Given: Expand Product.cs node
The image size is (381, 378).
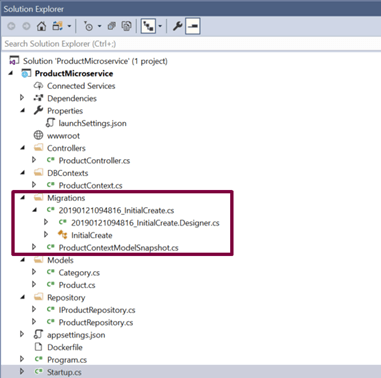Looking at the screenshot, I should [x=34, y=285].
